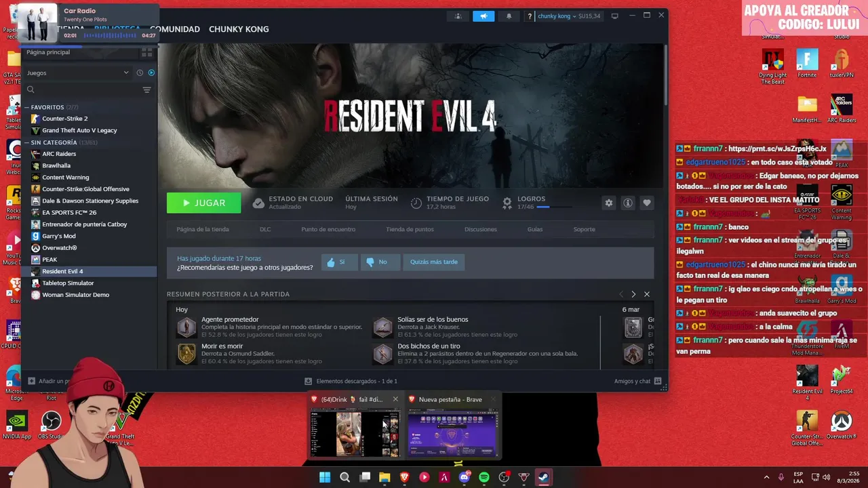The height and width of the screenshot is (488, 868).
Task: Open the DLC tab
Action: [x=265, y=229]
